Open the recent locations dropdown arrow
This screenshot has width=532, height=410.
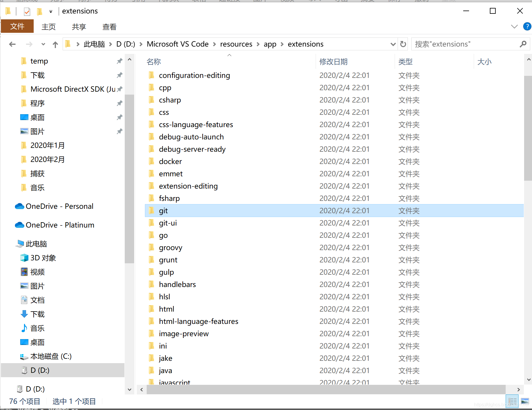pos(43,44)
